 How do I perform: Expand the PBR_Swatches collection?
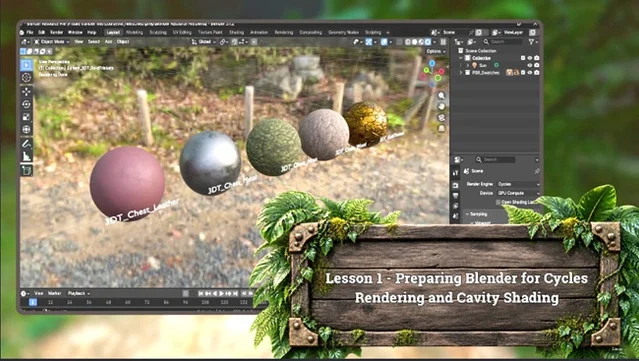pos(461,73)
